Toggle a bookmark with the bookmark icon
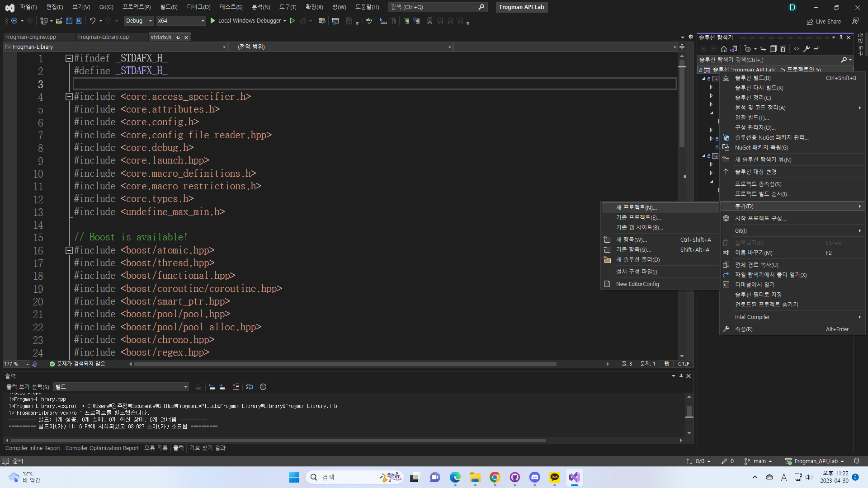 click(430, 21)
